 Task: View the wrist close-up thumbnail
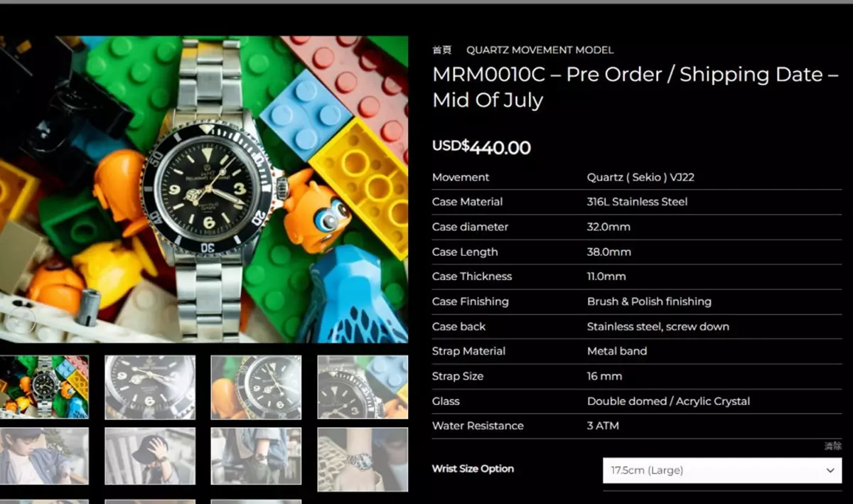363,459
